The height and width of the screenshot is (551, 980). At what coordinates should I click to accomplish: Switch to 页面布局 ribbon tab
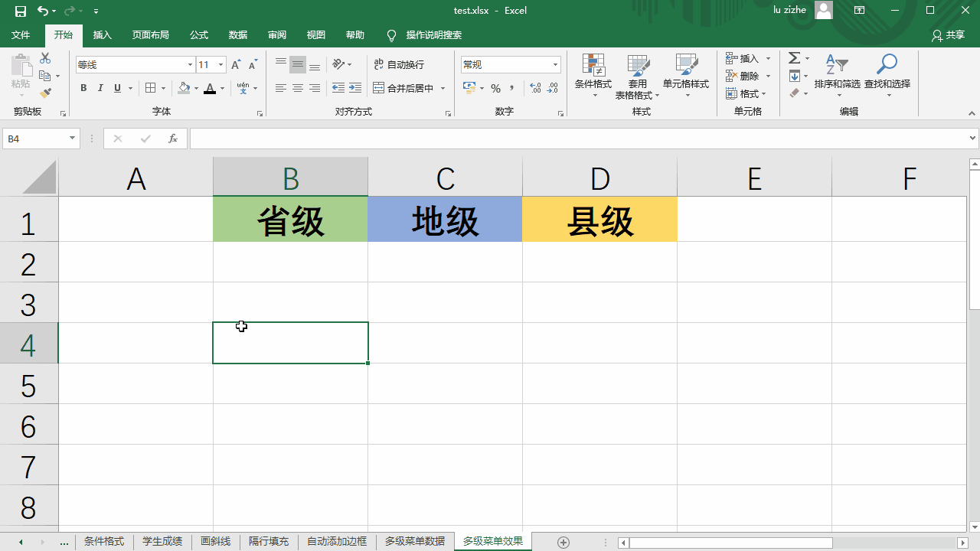[151, 35]
